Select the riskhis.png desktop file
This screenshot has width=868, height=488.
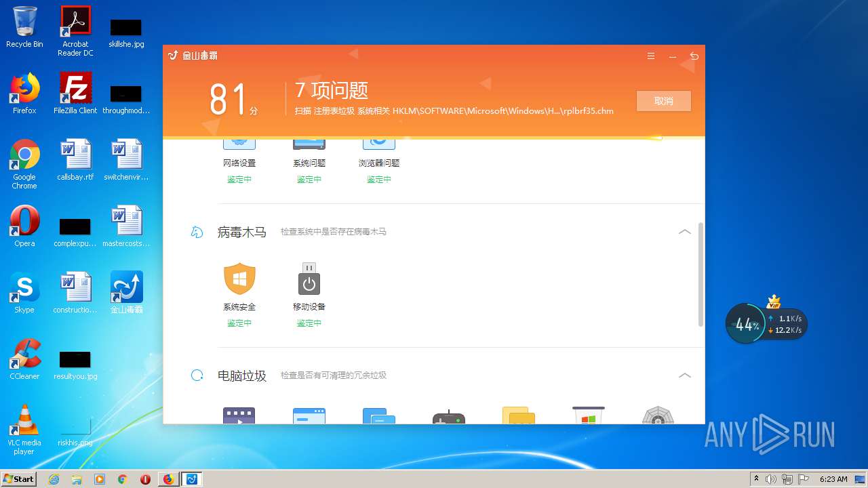(x=75, y=431)
